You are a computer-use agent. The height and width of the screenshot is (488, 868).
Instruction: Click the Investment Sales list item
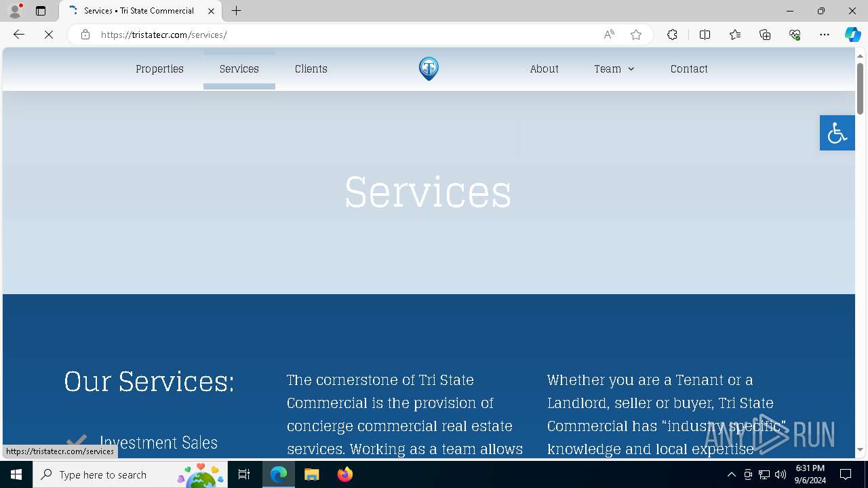pyautogui.click(x=158, y=443)
